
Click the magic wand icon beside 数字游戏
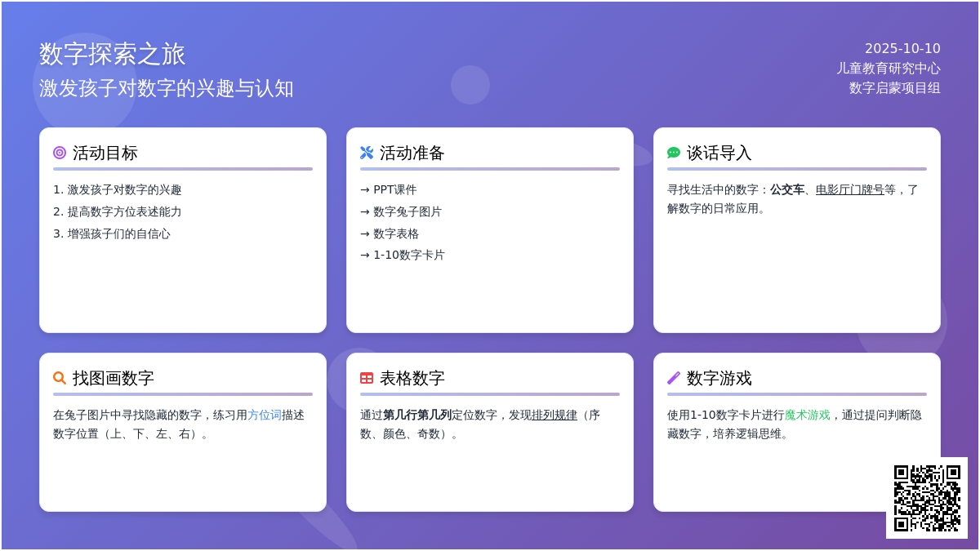tap(674, 378)
